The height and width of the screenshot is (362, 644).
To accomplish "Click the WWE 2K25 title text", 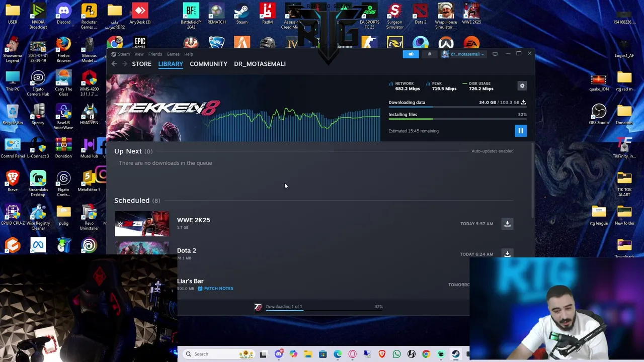I will [x=193, y=220].
